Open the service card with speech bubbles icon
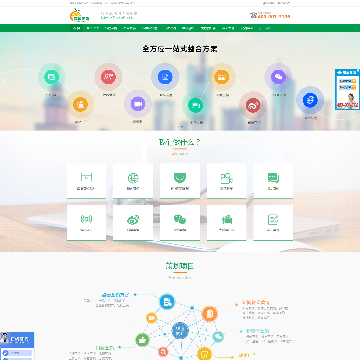The height and width of the screenshot is (360, 360). (x=273, y=181)
